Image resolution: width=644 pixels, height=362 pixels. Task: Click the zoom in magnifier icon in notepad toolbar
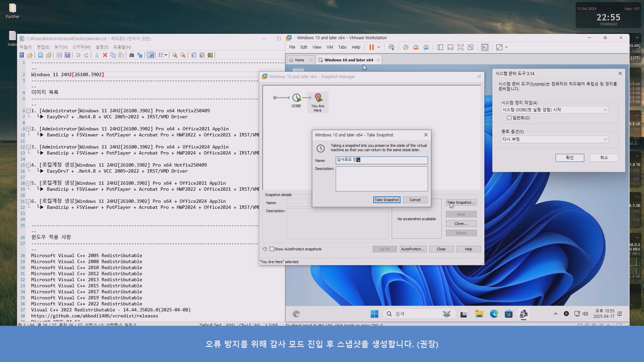tap(175, 55)
